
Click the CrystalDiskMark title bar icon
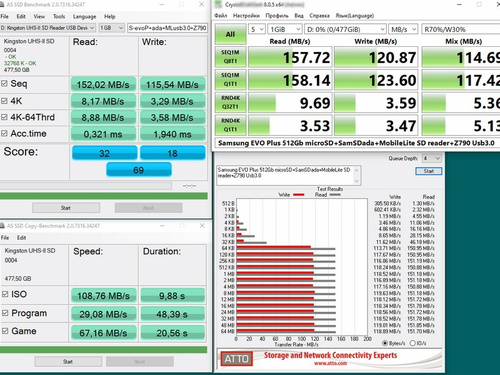tap(218, 4)
